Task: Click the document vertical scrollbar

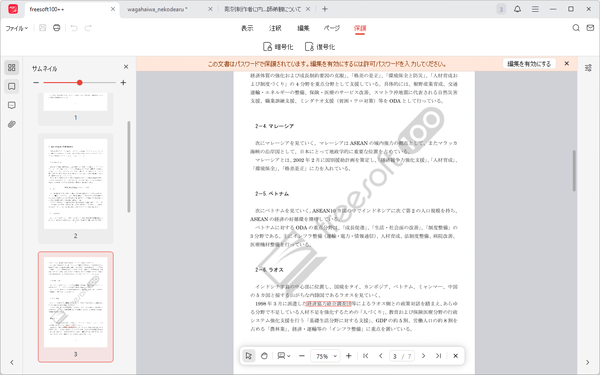Action: point(574,171)
